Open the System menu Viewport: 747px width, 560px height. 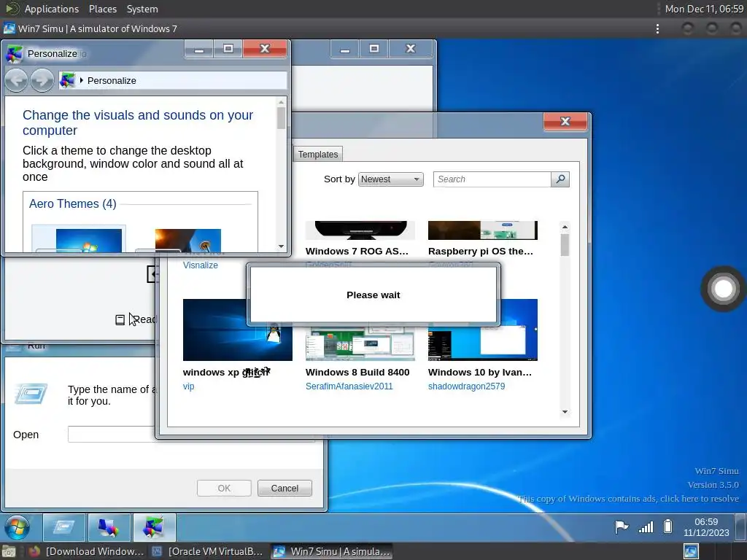pos(142,9)
